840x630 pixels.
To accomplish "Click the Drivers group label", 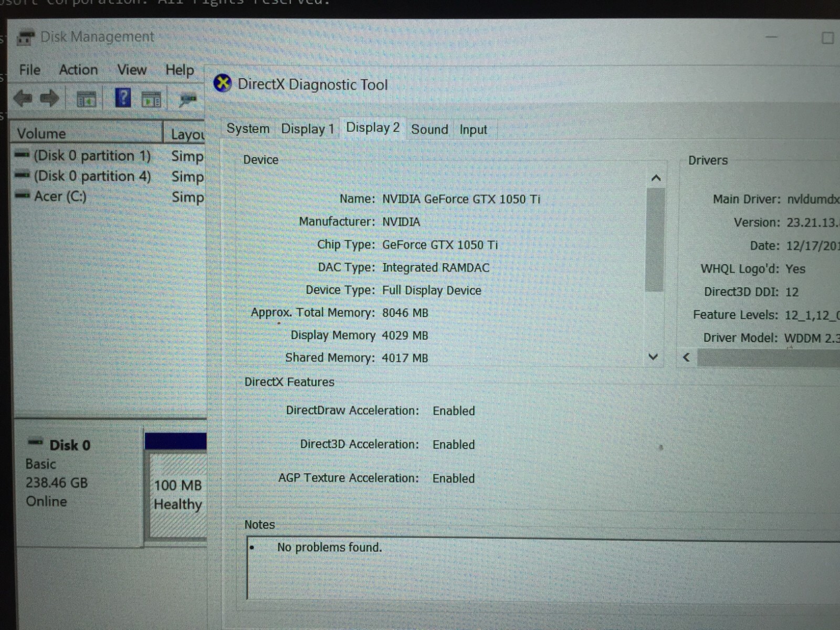I will click(x=708, y=161).
